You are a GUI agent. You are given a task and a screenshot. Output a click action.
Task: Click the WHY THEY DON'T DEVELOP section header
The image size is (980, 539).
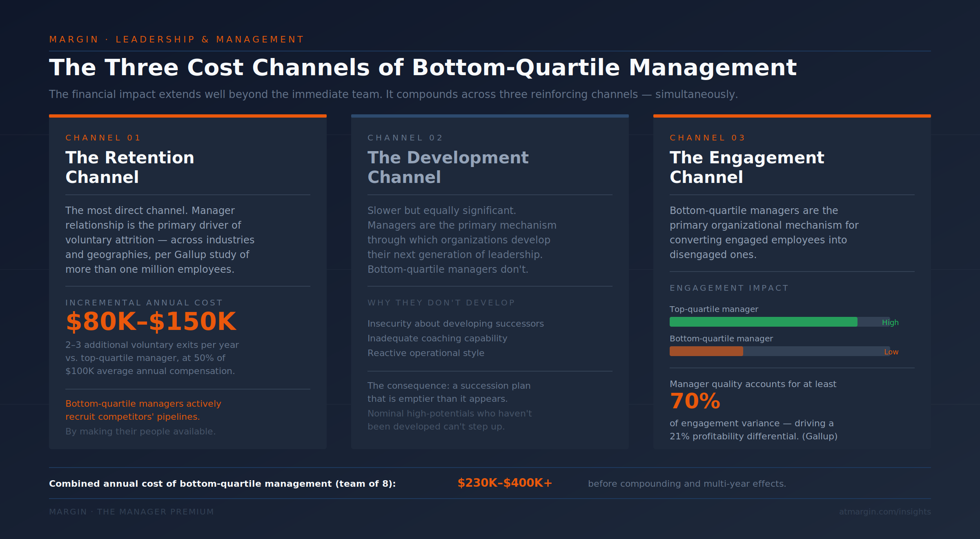(441, 303)
